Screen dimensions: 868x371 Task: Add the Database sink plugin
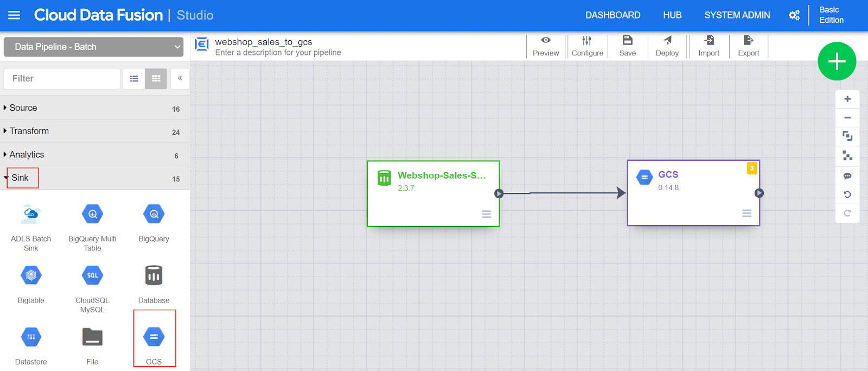154,285
